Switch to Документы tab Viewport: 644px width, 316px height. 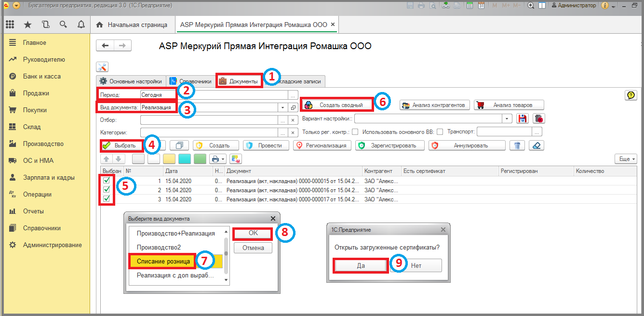(239, 81)
